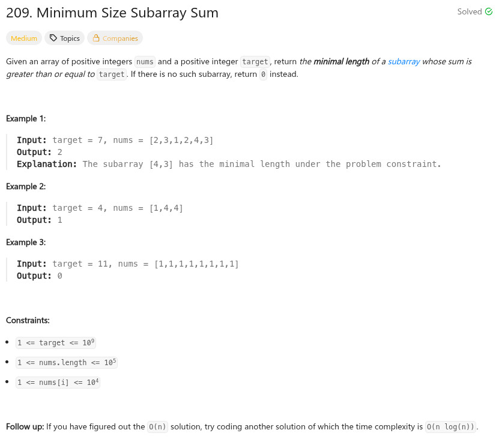Click the Medium difficulty badge

24,38
